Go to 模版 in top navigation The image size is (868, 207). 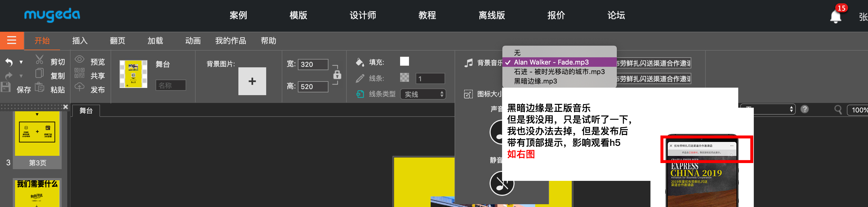pyautogui.click(x=298, y=15)
